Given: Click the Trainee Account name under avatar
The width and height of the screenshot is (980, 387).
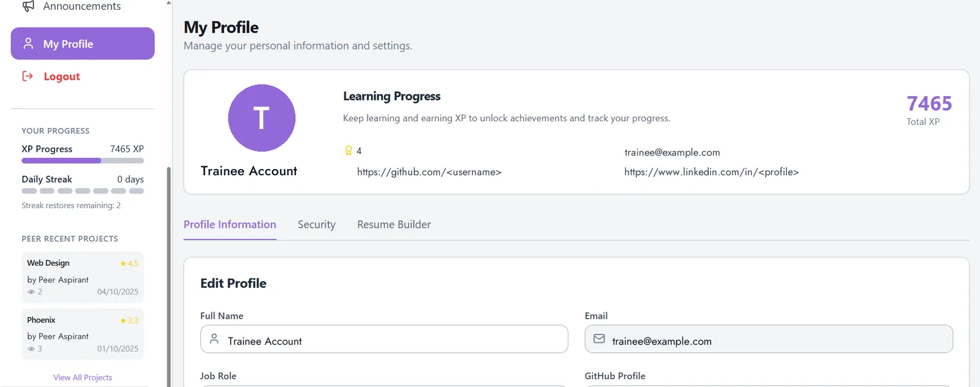Looking at the screenshot, I should tap(249, 171).
